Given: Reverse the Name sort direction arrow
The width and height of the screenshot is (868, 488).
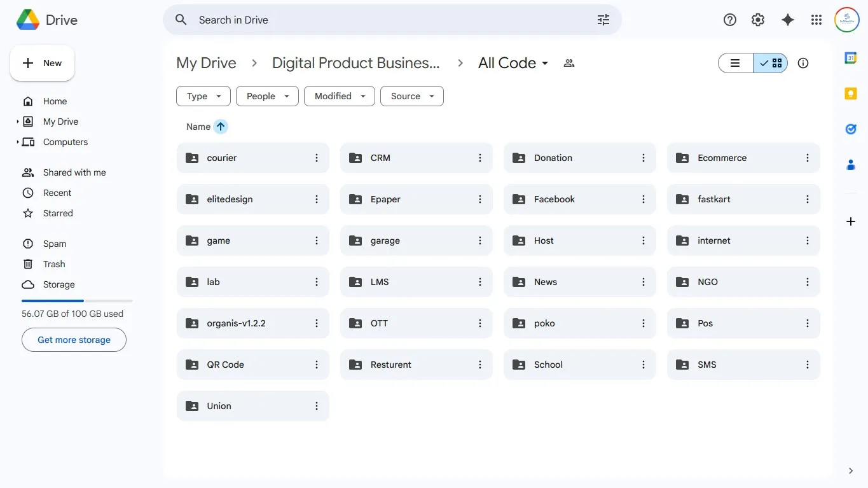Looking at the screenshot, I should pos(220,127).
